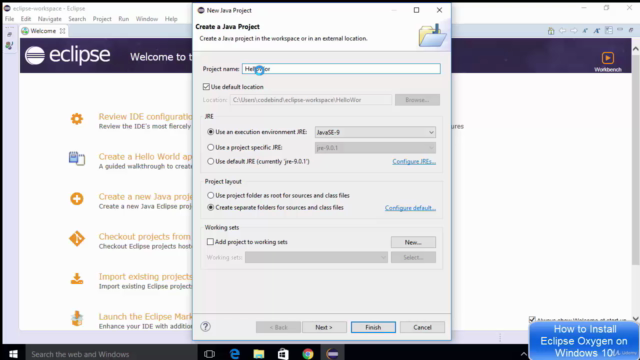Click the Finish button
The width and height of the screenshot is (640, 360).
[373, 327]
